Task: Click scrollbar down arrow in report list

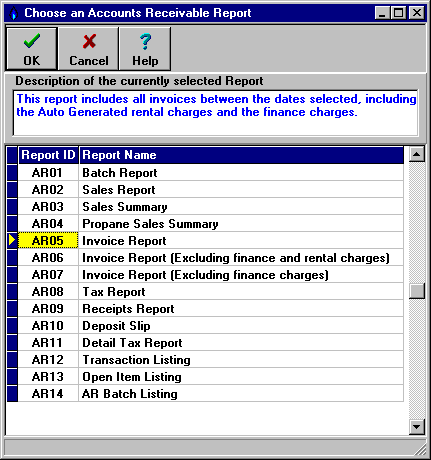Action: [417, 426]
